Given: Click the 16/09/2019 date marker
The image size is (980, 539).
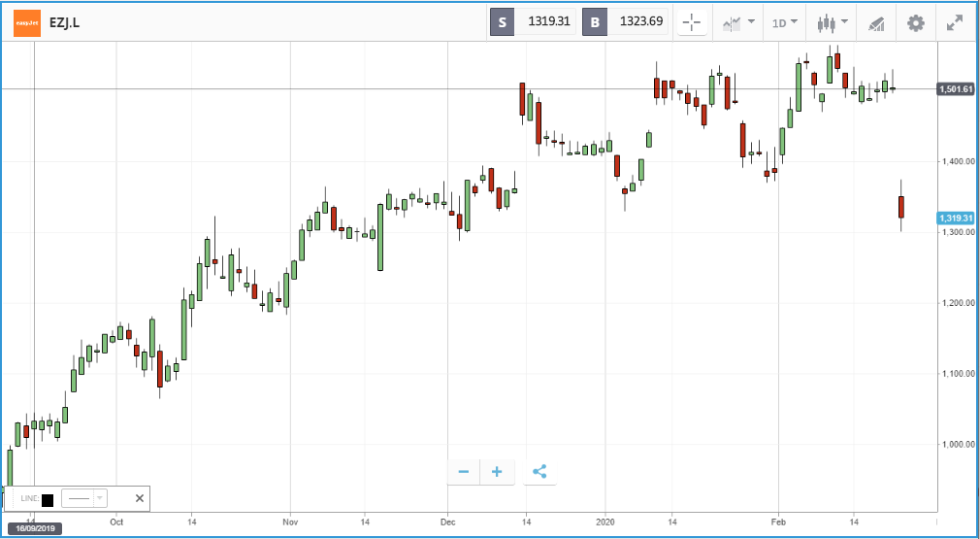Looking at the screenshot, I should click(34, 529).
